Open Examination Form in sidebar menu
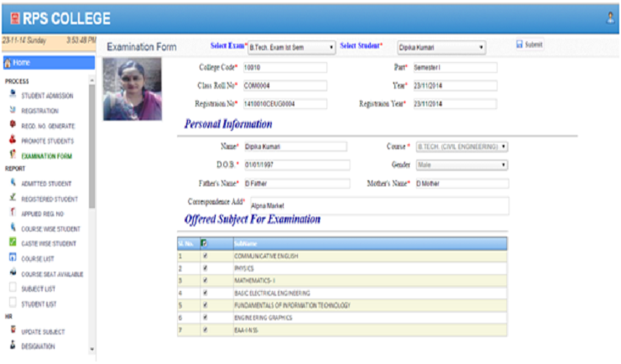Viewport: 621px width, 364px height. coord(46,156)
